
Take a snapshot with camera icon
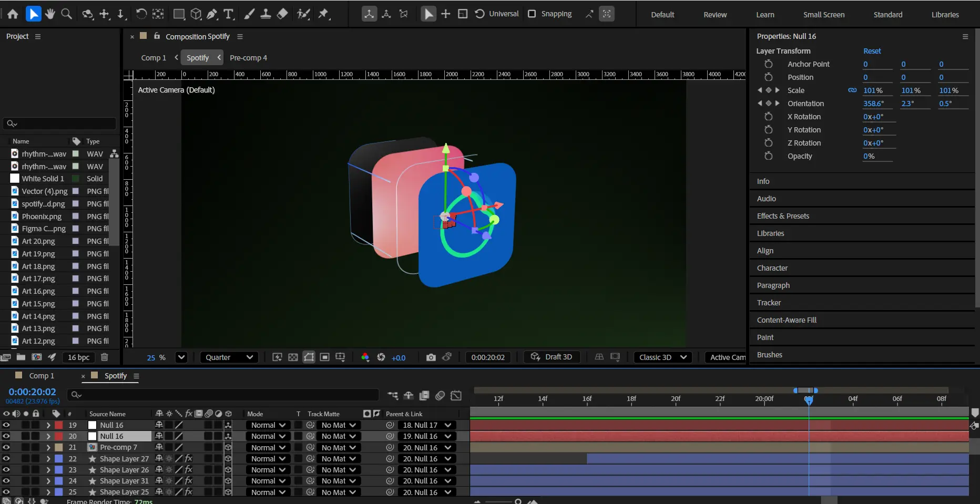(431, 357)
